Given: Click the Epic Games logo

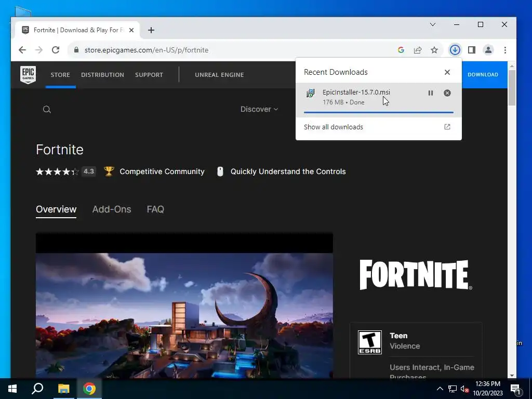Looking at the screenshot, I should pyautogui.click(x=28, y=75).
